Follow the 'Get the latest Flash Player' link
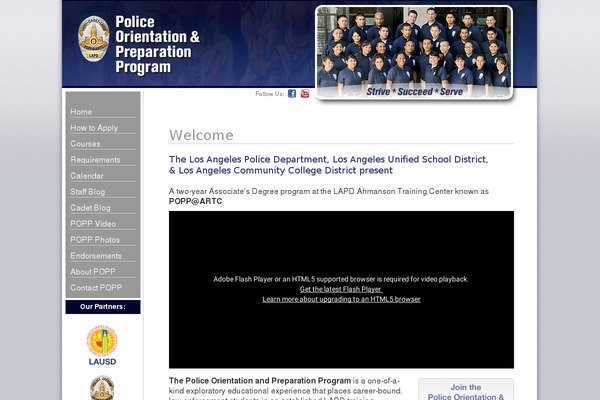The height and width of the screenshot is (400, 600). tap(341, 289)
